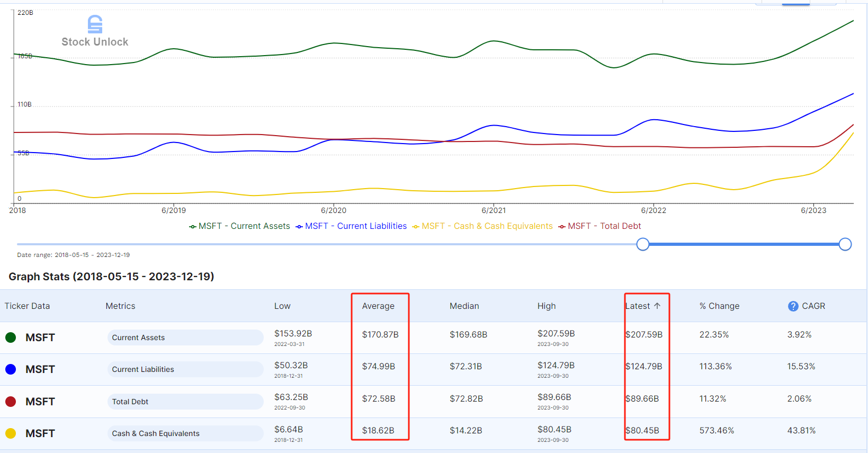Select the $170.87B average value
Image resolution: width=868 pixels, height=453 pixels.
[380, 335]
